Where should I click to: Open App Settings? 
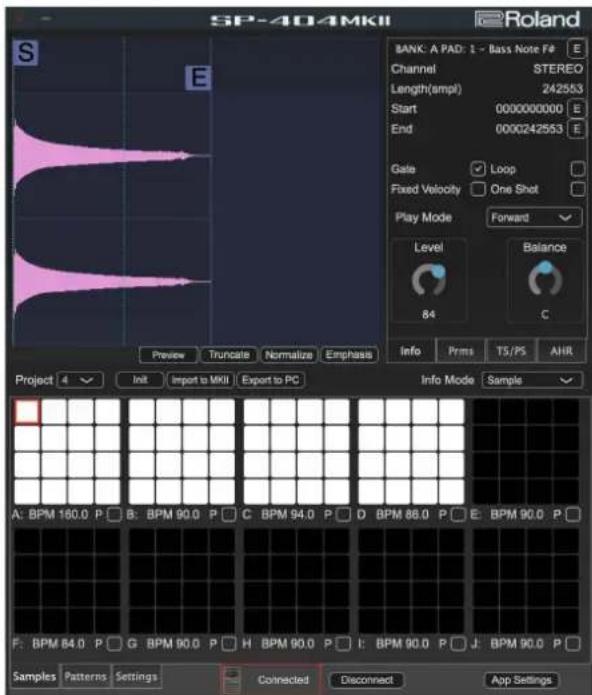click(x=521, y=680)
